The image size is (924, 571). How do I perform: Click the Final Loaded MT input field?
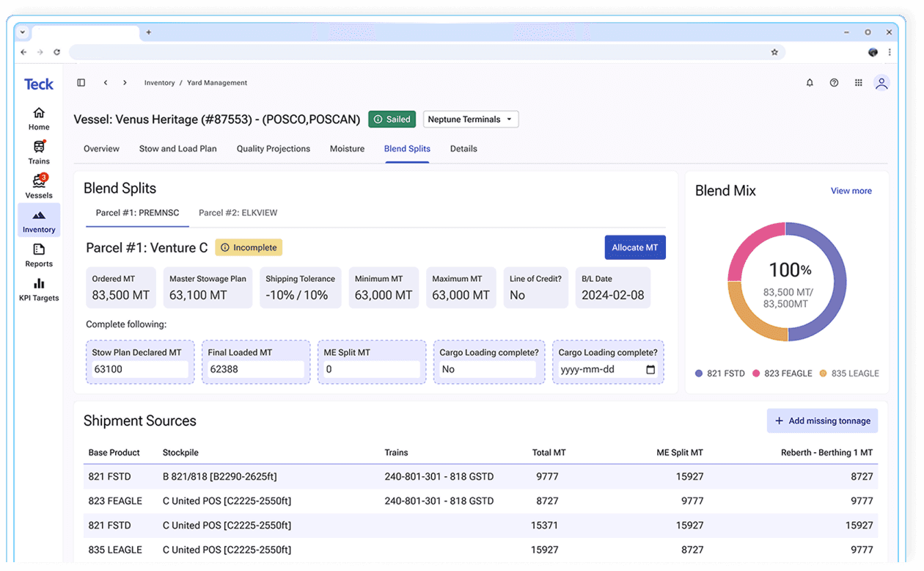255,369
